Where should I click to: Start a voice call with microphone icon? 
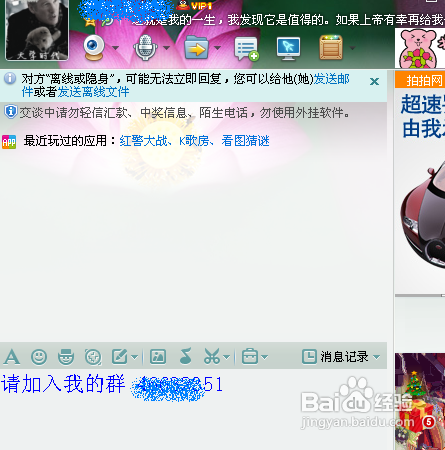[145, 47]
